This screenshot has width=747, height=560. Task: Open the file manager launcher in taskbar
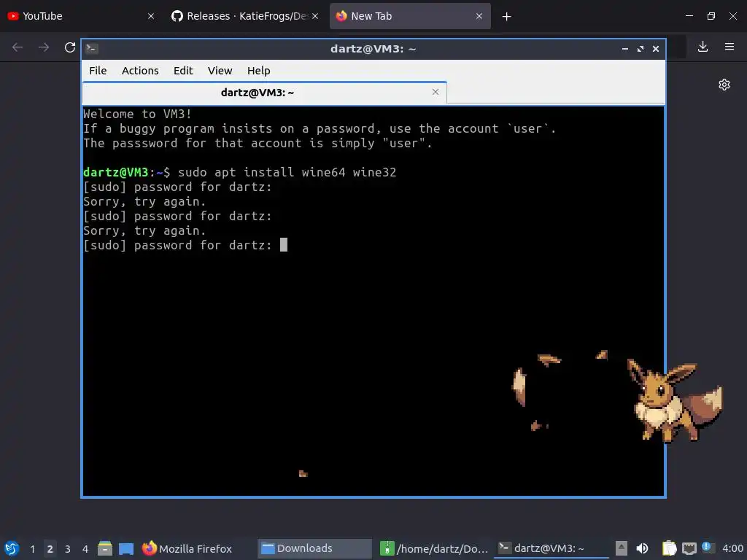click(105, 548)
